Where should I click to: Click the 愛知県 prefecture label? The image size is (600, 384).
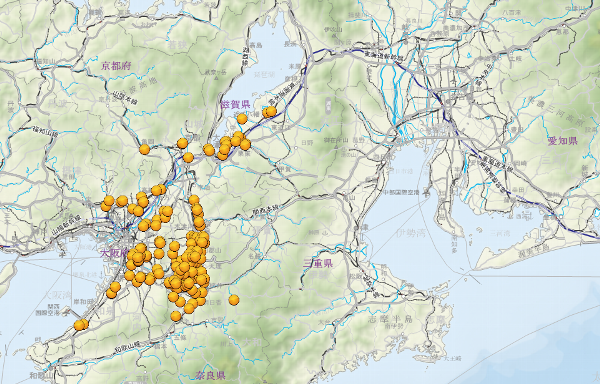(x=562, y=141)
